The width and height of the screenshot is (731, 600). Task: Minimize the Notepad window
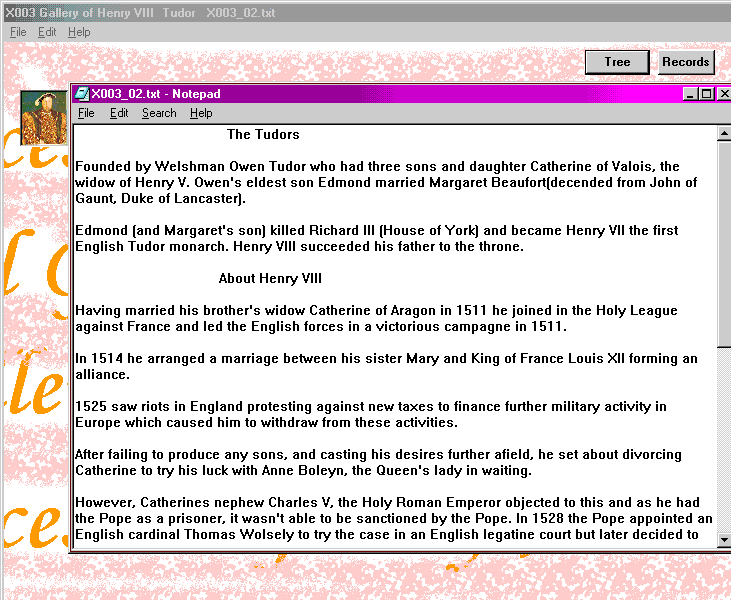(691, 94)
